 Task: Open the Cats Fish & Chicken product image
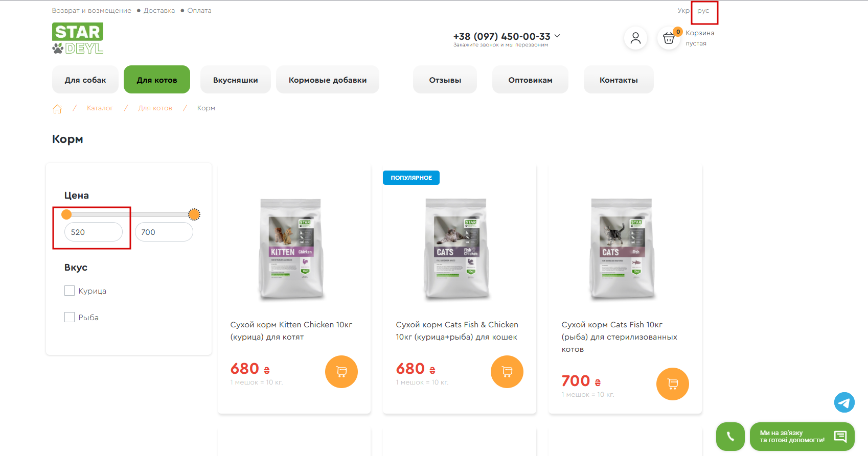(456, 249)
